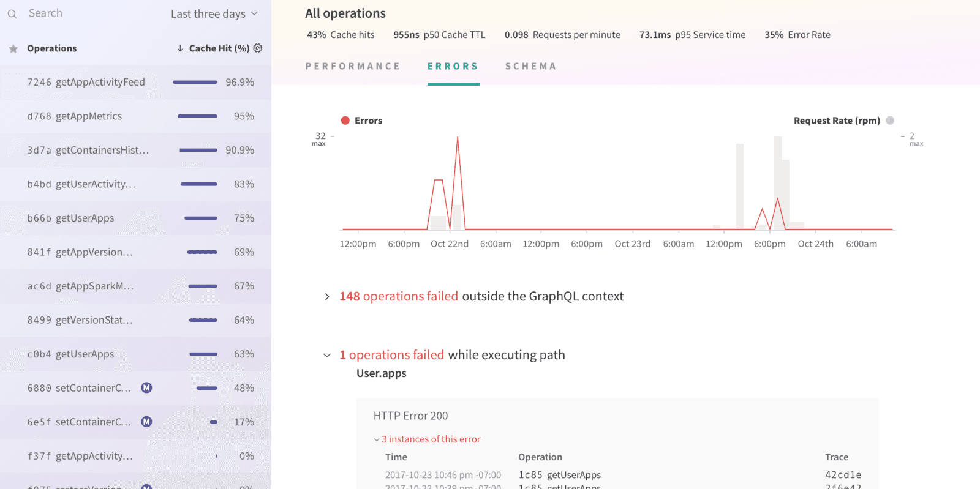Screen dimensions: 980x489
Task: Click the star icon beside Operations
Action: [x=13, y=48]
